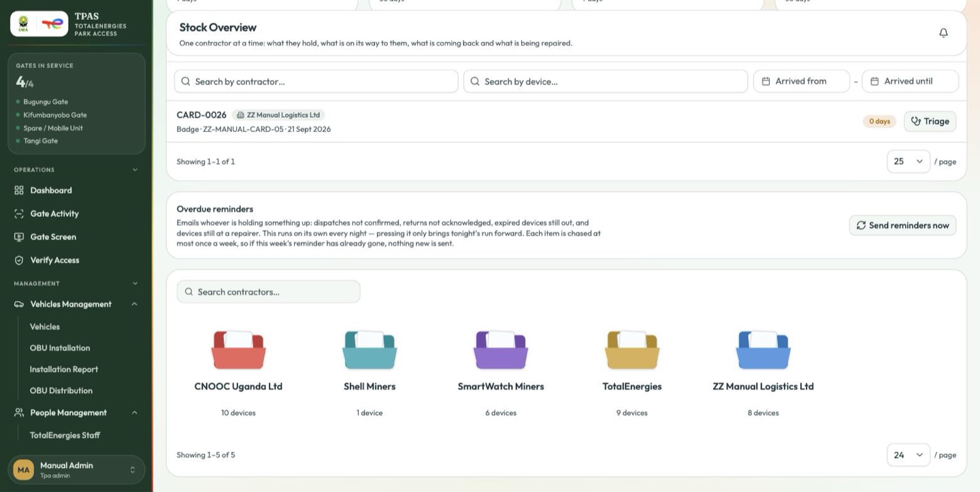
Task: Open the Arrived from date picker
Action: click(x=801, y=81)
